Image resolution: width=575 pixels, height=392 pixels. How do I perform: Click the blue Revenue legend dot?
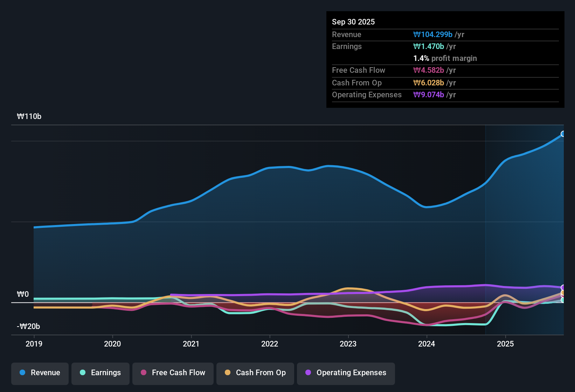[22, 373]
